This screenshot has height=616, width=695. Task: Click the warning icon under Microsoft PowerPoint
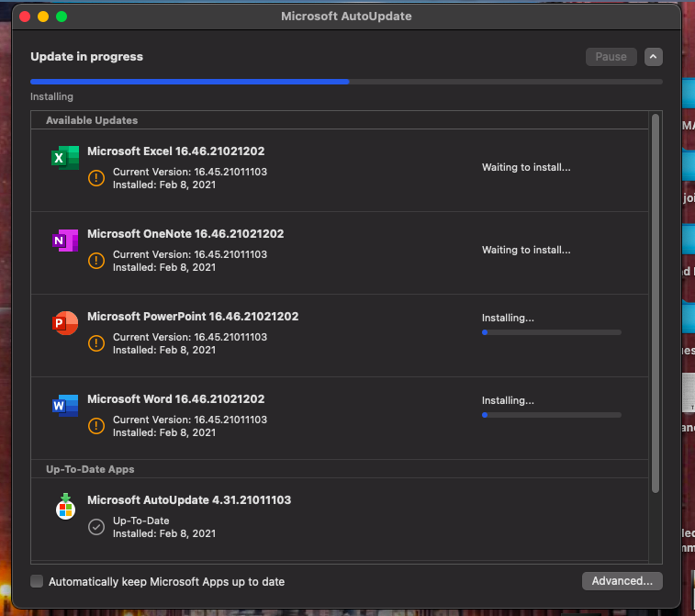96,343
